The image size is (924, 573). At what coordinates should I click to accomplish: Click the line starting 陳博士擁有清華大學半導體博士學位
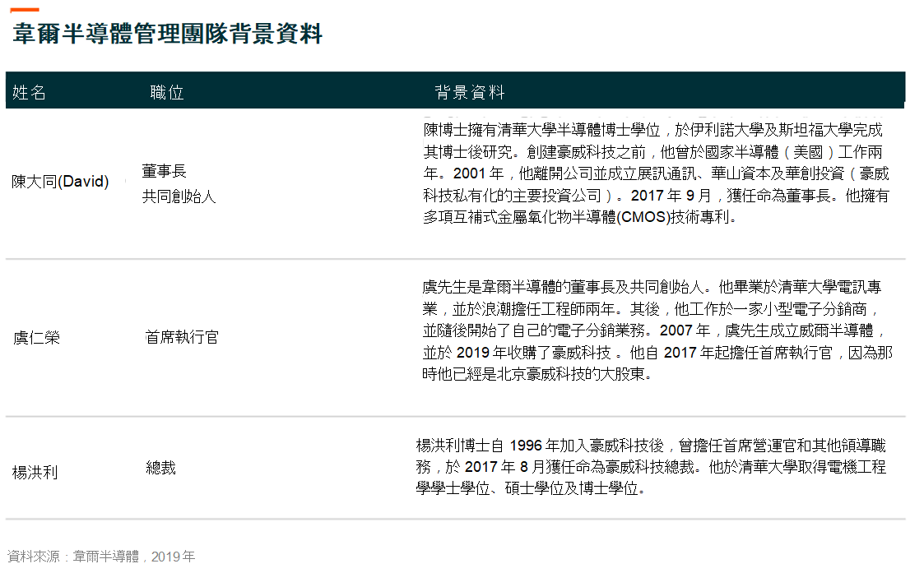click(x=653, y=130)
